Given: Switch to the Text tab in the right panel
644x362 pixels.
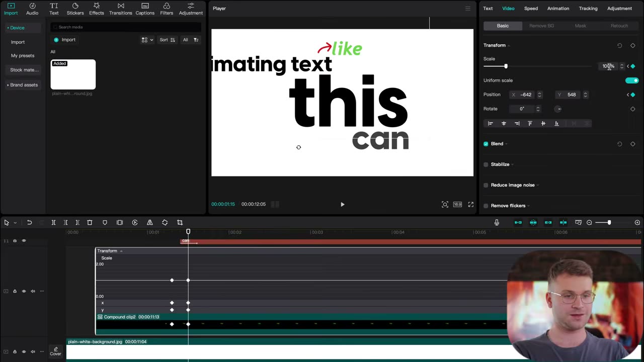Looking at the screenshot, I should point(488,9).
